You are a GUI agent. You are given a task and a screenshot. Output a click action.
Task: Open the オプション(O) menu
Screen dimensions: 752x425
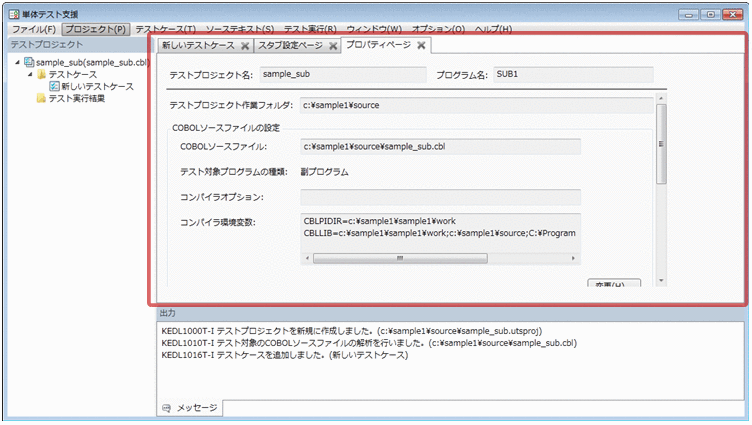tap(438, 29)
